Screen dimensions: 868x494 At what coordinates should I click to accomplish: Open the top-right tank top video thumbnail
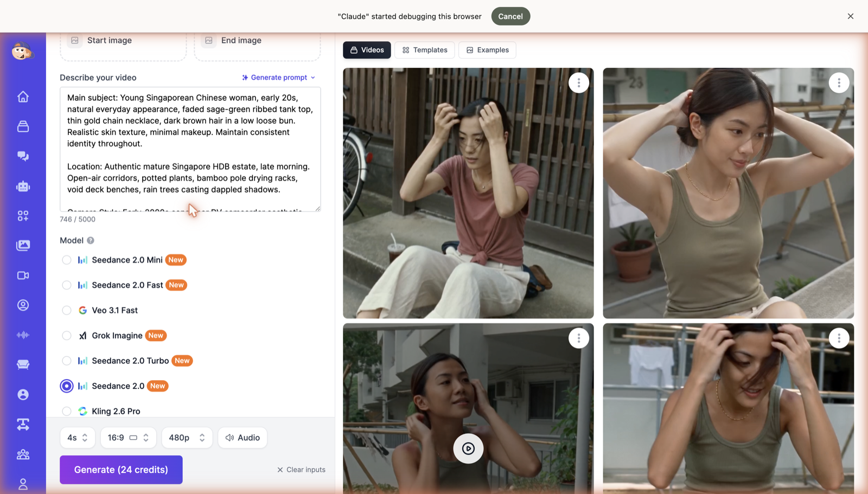(x=728, y=193)
